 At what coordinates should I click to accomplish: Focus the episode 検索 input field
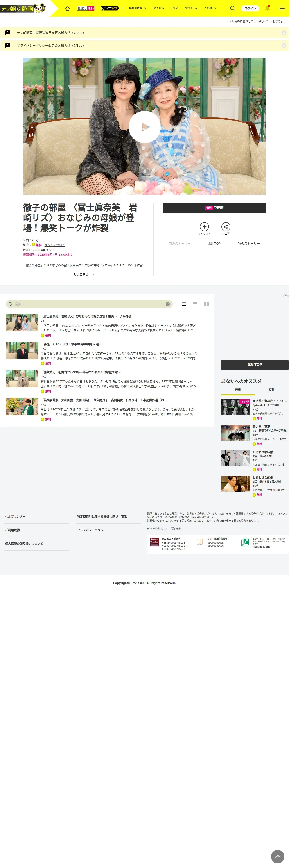[89, 304]
